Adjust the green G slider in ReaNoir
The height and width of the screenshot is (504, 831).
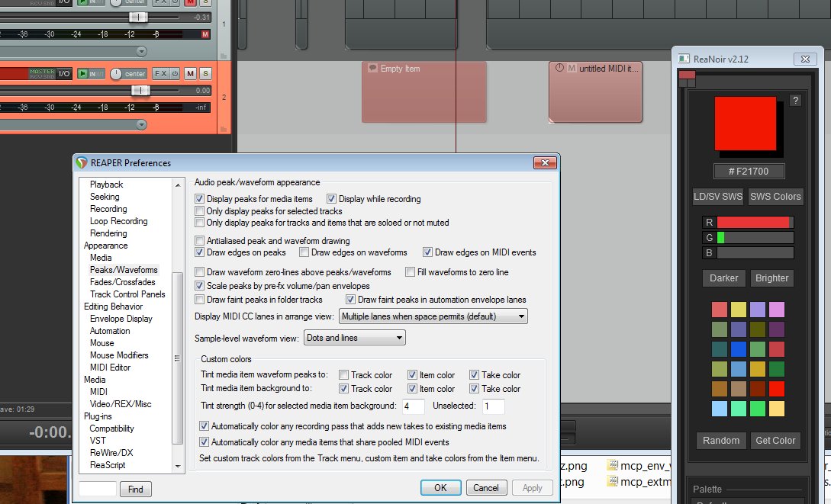click(x=755, y=238)
